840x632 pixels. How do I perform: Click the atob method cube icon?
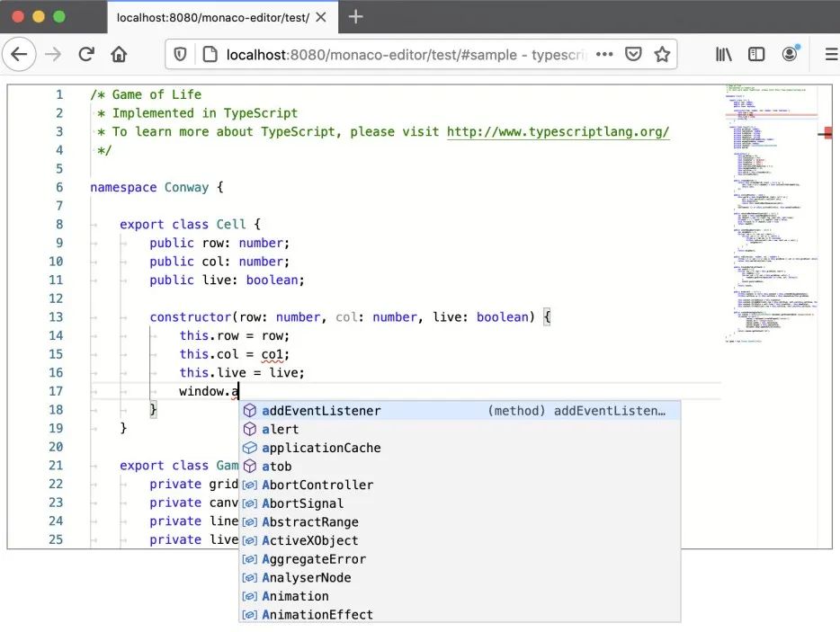[250, 467]
